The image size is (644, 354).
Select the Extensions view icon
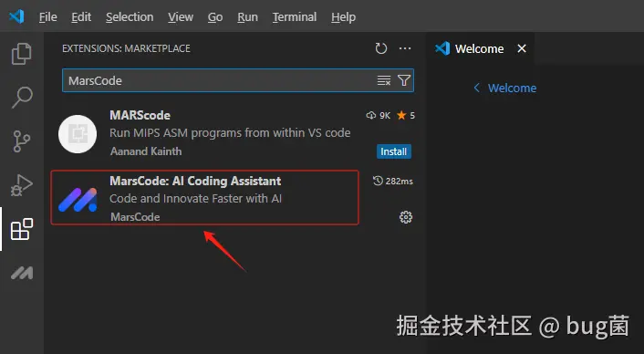[21, 229]
